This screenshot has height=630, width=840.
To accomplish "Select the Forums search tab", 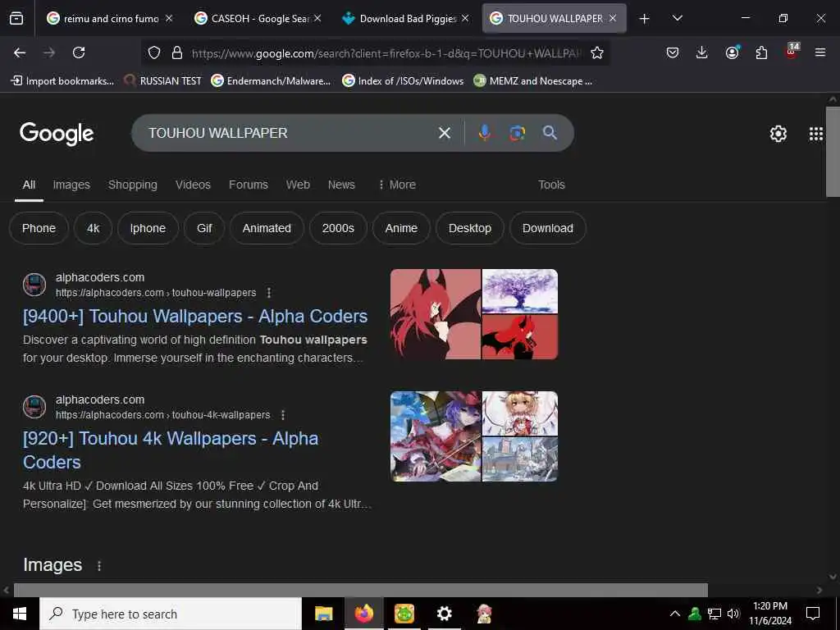I will point(248,185).
